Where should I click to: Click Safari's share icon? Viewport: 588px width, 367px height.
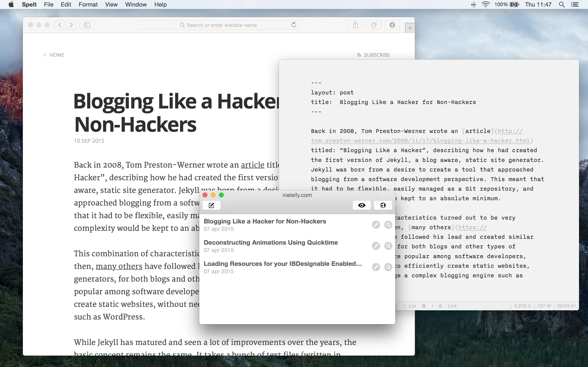(355, 25)
